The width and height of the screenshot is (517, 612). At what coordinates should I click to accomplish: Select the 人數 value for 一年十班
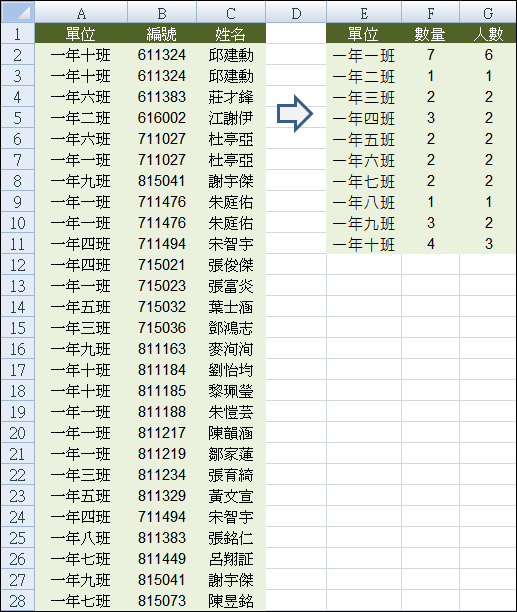pos(488,244)
